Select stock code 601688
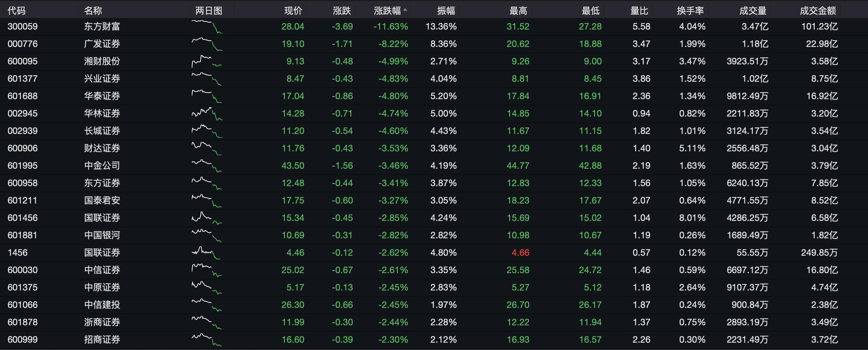This screenshot has height=350, width=868. coord(23,96)
